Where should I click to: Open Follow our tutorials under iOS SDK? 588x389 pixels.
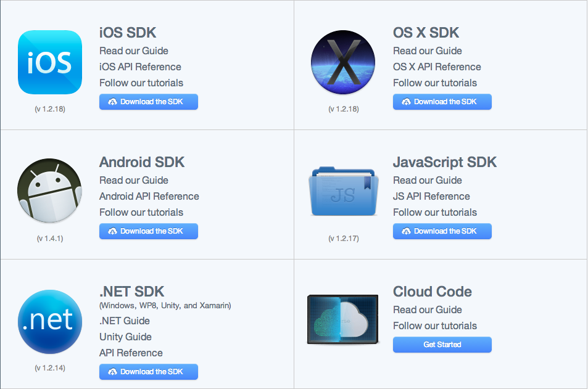click(141, 83)
